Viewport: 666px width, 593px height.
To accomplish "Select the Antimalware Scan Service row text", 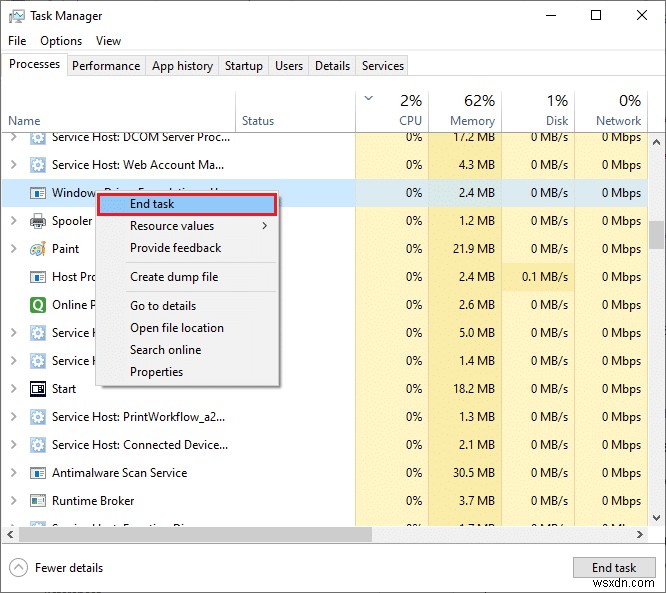I will click(119, 473).
